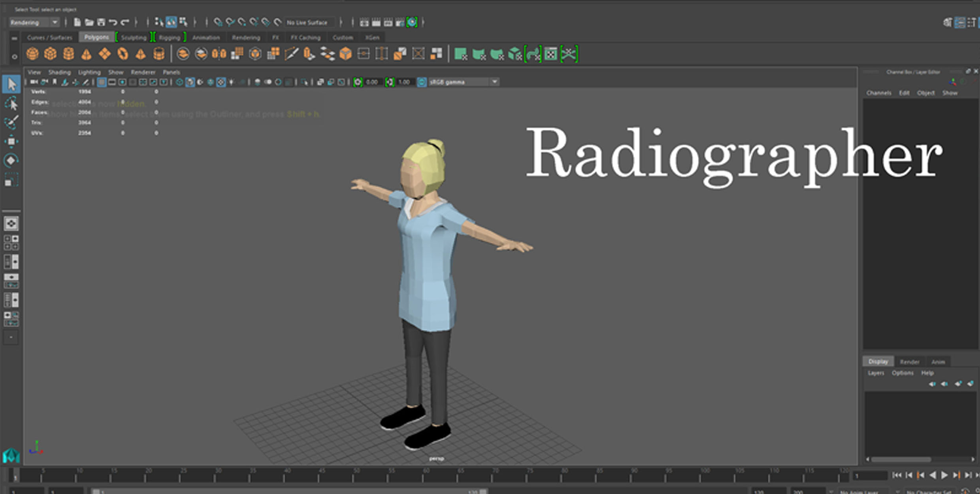Expand the sRGB gamma dropdown
980x494 pixels.
[x=495, y=82]
